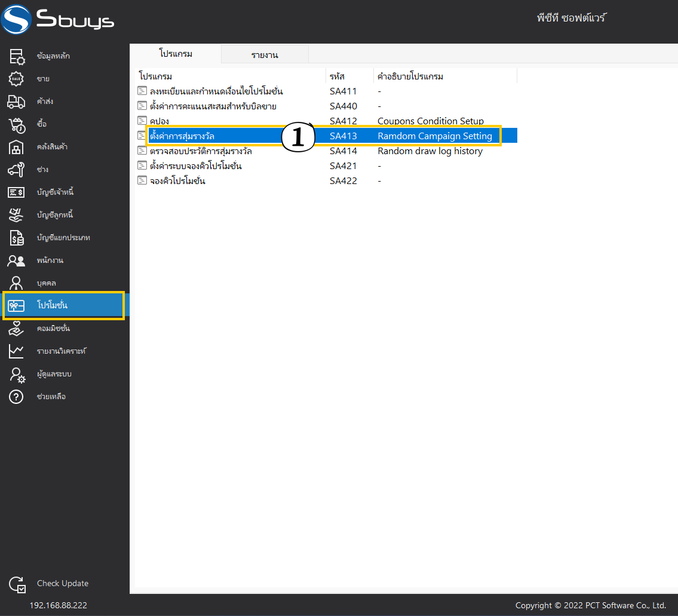Open the ช่วยเหลือ menu label
Viewport: 678px width, 616px height.
(x=51, y=396)
